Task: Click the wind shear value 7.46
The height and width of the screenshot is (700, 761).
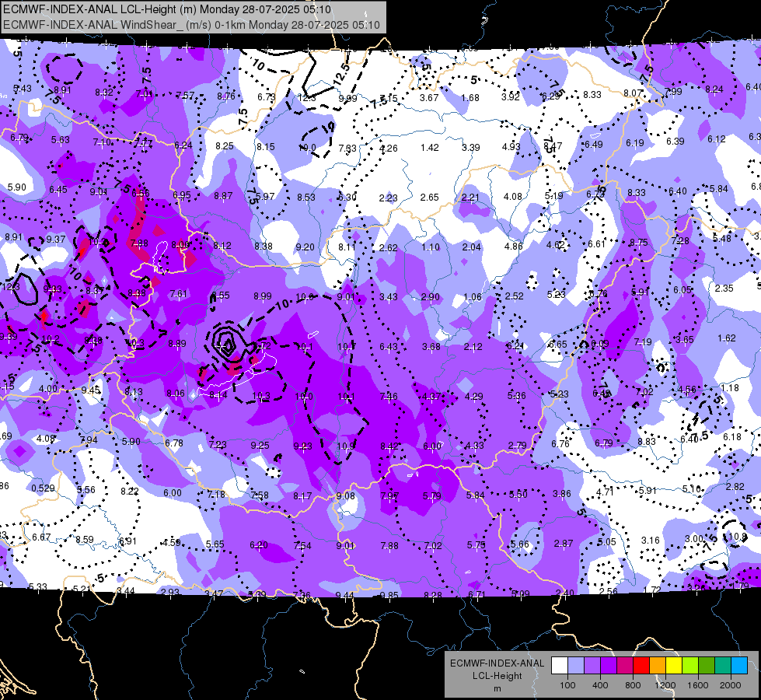Action: pos(389,397)
